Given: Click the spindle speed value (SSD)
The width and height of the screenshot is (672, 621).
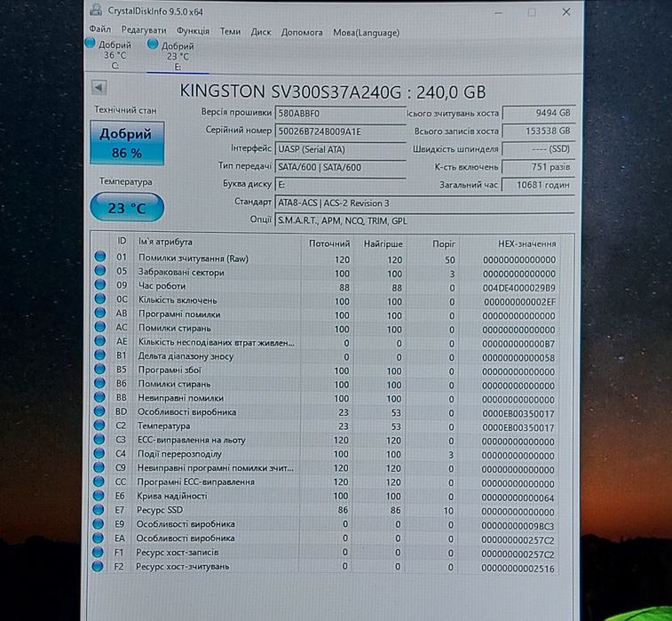Looking at the screenshot, I should coord(538,149).
